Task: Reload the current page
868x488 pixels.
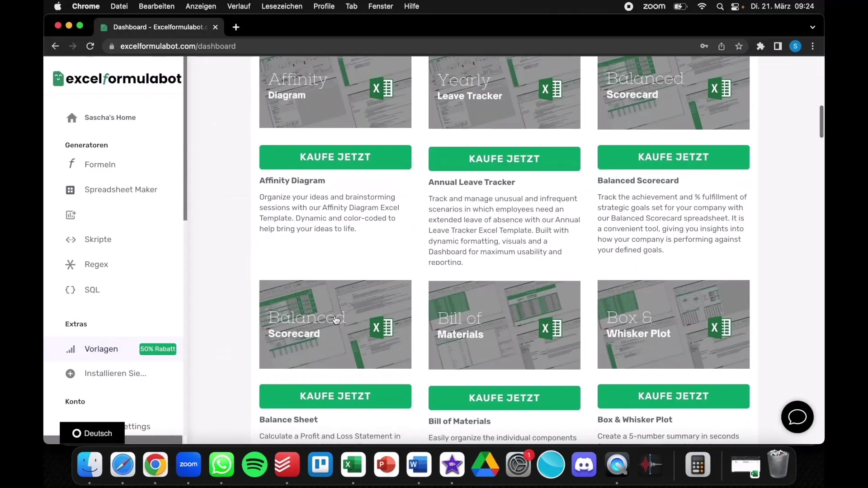Action: pyautogui.click(x=90, y=46)
